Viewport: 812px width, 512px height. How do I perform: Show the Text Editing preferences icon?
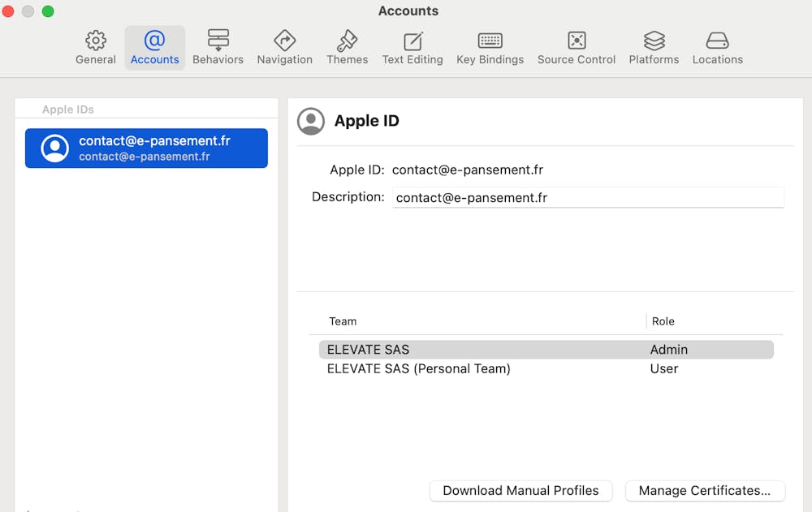412,41
